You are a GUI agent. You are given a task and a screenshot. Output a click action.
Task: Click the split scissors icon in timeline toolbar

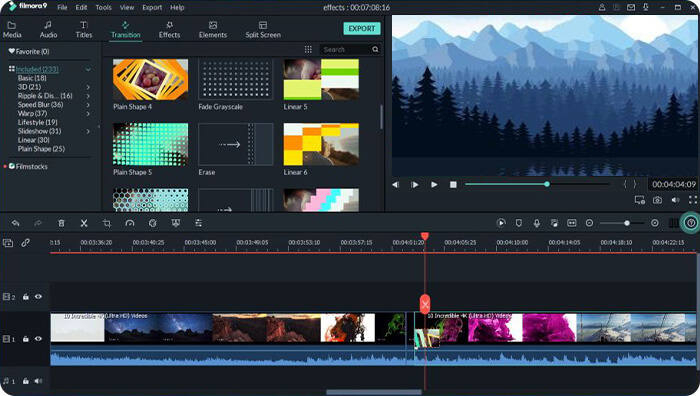click(84, 223)
